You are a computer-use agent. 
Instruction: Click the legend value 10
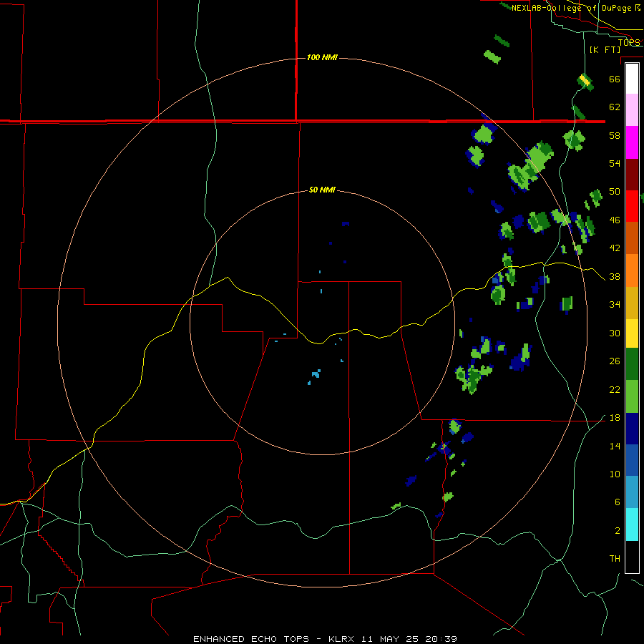point(615,474)
